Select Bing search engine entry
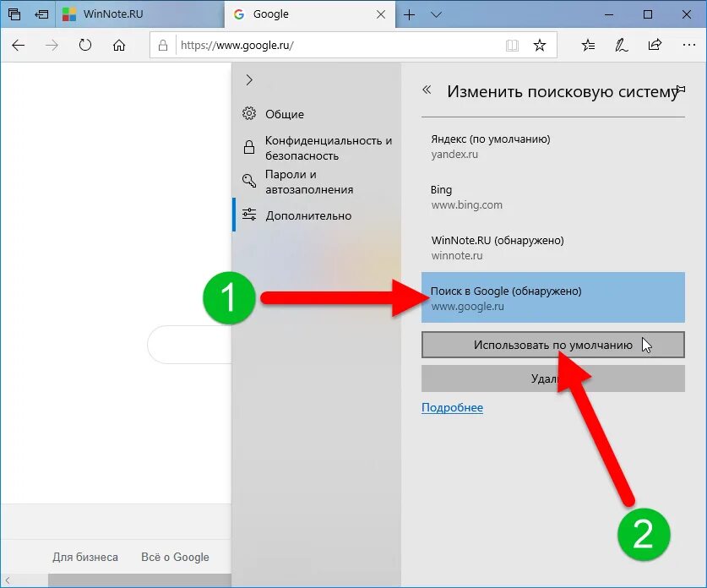Viewport: 707px width, 588px height. tap(552, 197)
